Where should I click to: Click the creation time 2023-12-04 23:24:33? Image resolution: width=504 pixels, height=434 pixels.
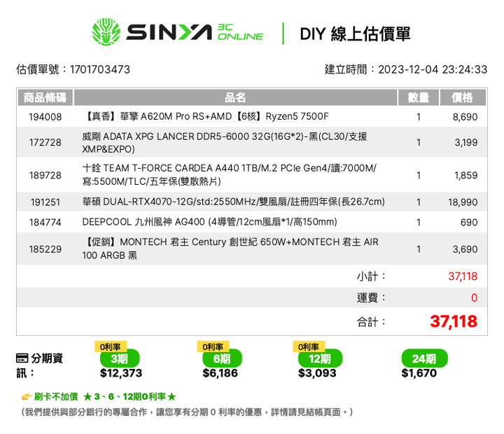(x=433, y=69)
